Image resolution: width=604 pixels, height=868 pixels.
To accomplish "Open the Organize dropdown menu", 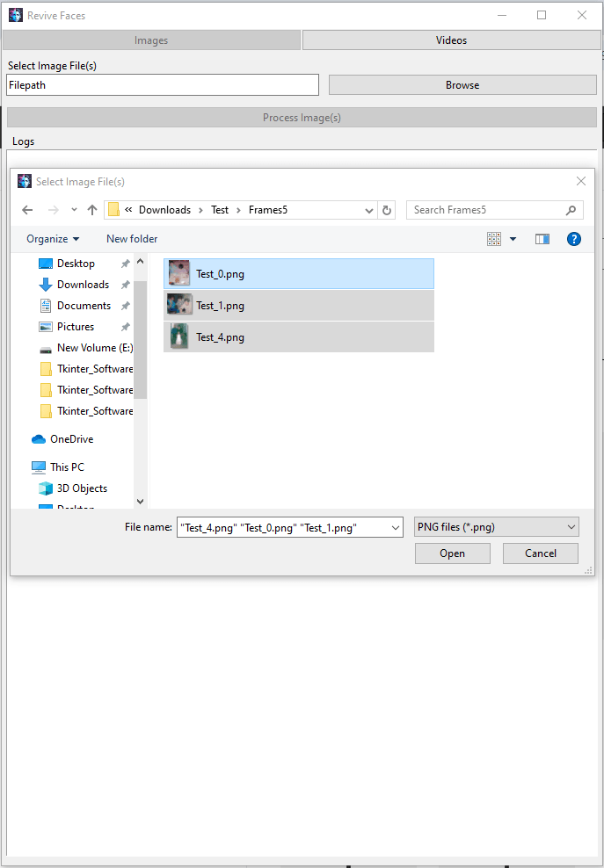I will pyautogui.click(x=53, y=239).
